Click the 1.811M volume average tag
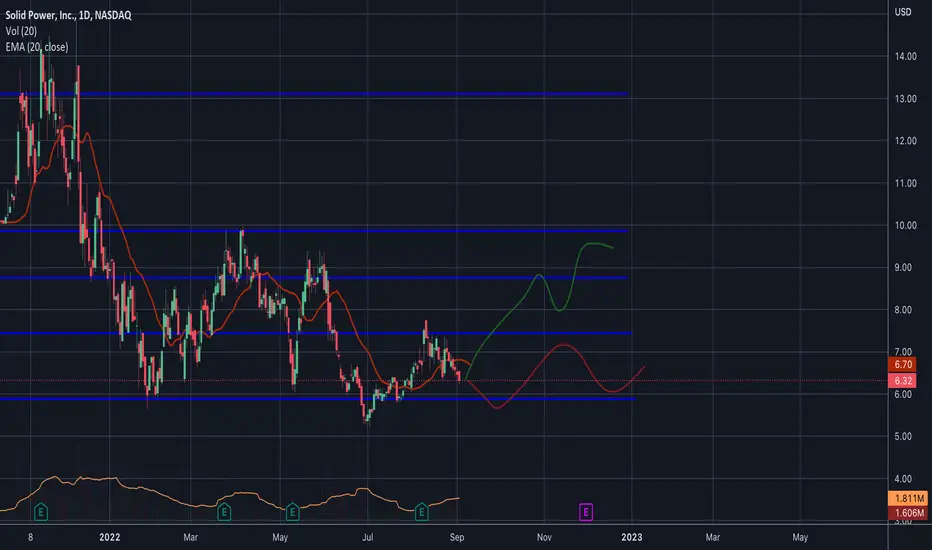This screenshot has width=932, height=550. click(909, 498)
